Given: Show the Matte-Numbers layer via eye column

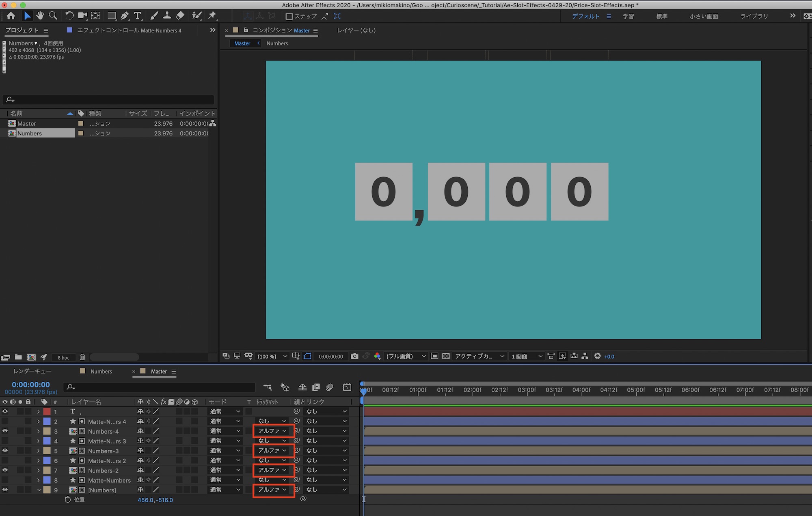Looking at the screenshot, I should pyautogui.click(x=5, y=480).
